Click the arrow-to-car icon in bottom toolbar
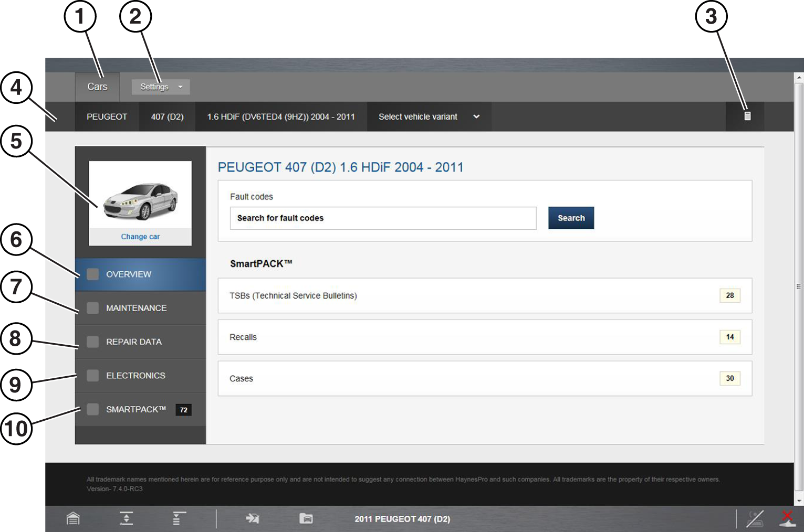 (253, 518)
